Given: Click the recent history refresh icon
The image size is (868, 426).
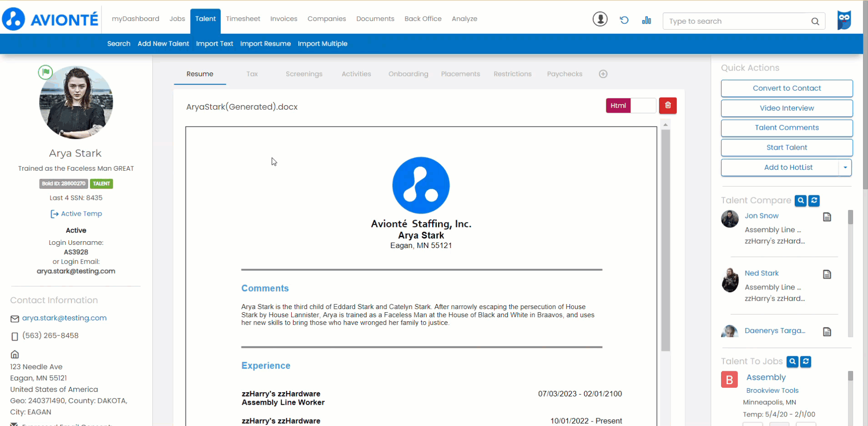Looking at the screenshot, I should coord(624,20).
